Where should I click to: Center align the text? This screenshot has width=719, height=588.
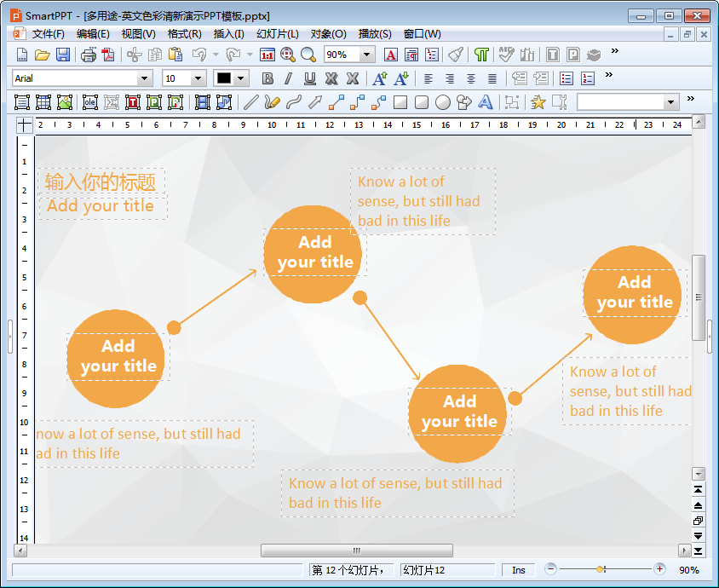click(x=471, y=78)
